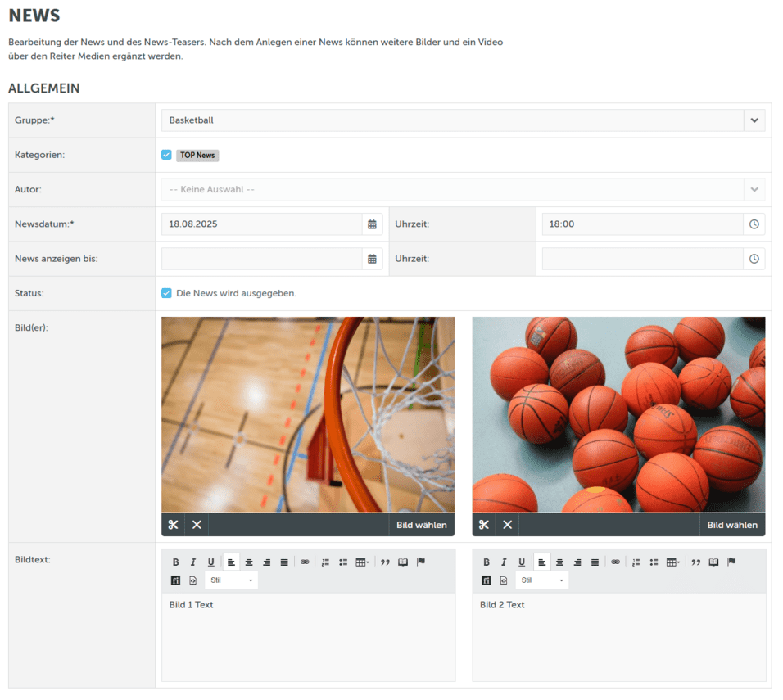783x700 pixels.
Task: Open the Stil dropdown in Bild 1 editor
Action: click(x=232, y=580)
